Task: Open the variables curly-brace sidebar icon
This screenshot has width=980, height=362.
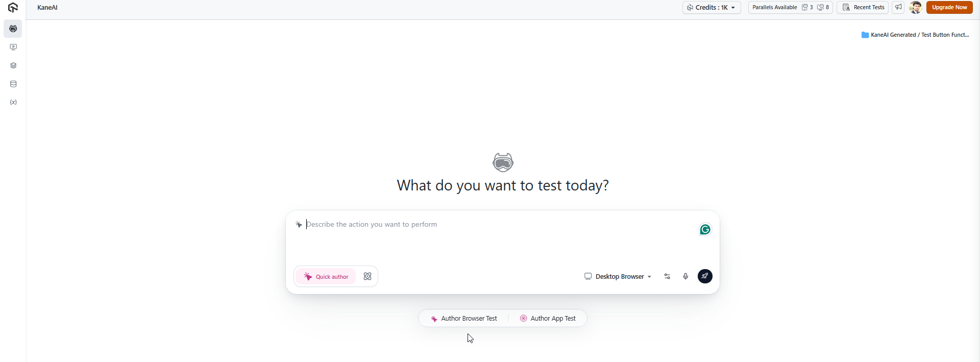Action: pyautogui.click(x=13, y=102)
